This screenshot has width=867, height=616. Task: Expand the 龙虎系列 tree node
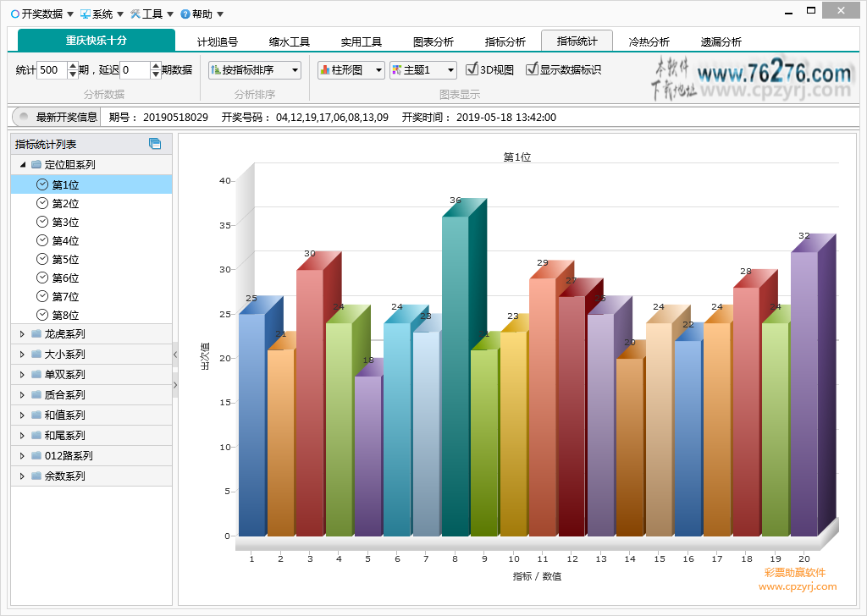tap(22, 333)
